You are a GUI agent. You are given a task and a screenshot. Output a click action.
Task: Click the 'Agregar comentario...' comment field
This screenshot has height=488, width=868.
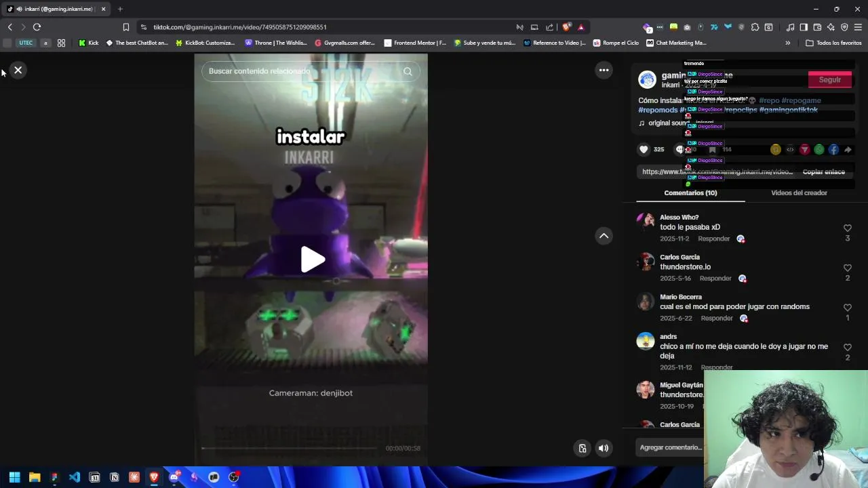[x=671, y=447]
